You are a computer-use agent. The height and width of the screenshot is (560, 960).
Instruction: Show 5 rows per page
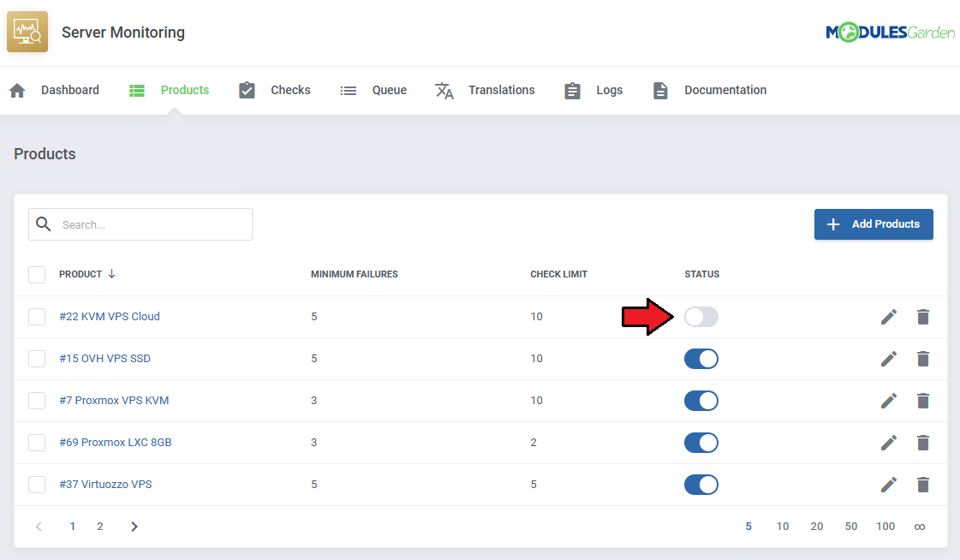pos(748,527)
